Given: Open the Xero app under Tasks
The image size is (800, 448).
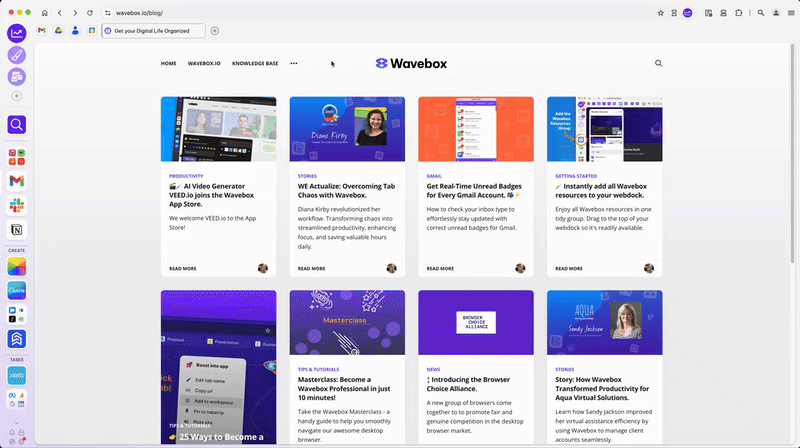Looking at the screenshot, I should (17, 376).
